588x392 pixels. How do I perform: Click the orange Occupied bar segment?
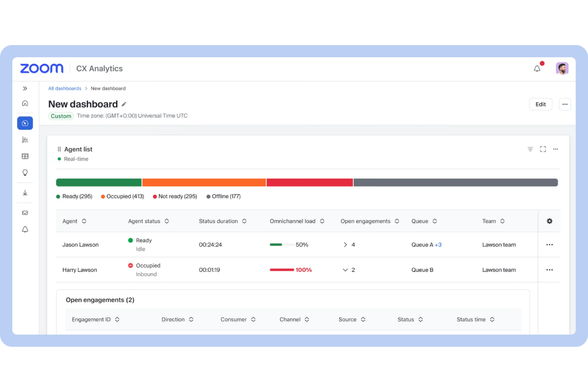click(204, 182)
